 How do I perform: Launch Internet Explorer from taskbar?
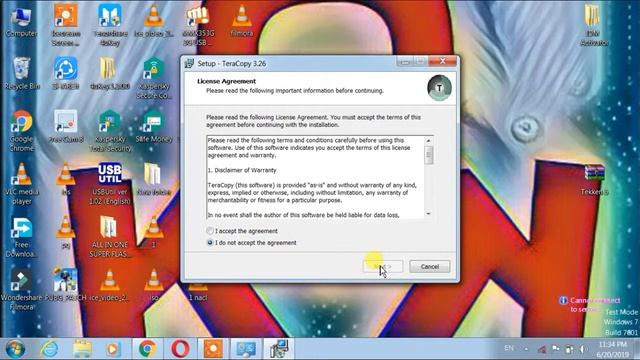(x=49, y=349)
